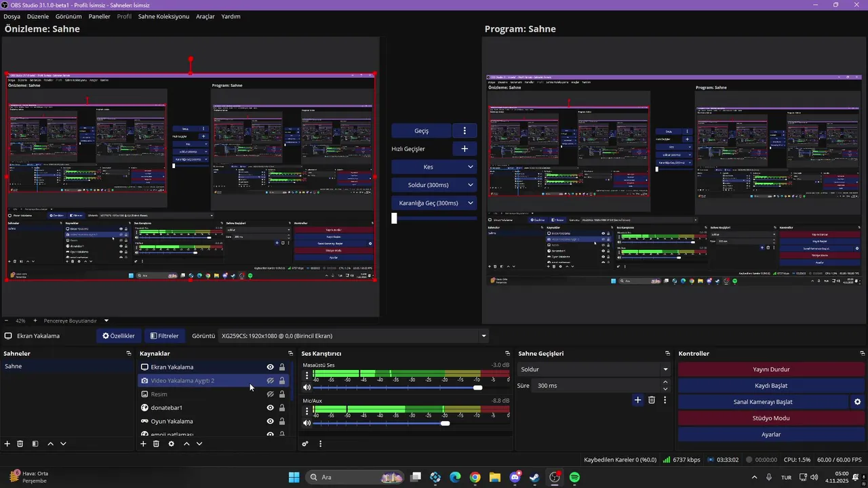Open Masaüstü Ses options three-dot menu

pyautogui.click(x=307, y=375)
